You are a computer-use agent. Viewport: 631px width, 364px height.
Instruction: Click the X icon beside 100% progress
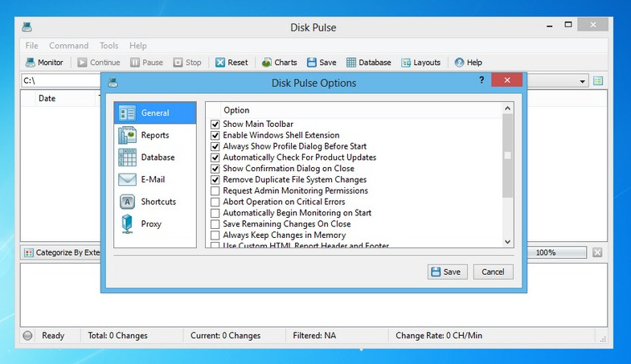[597, 252]
